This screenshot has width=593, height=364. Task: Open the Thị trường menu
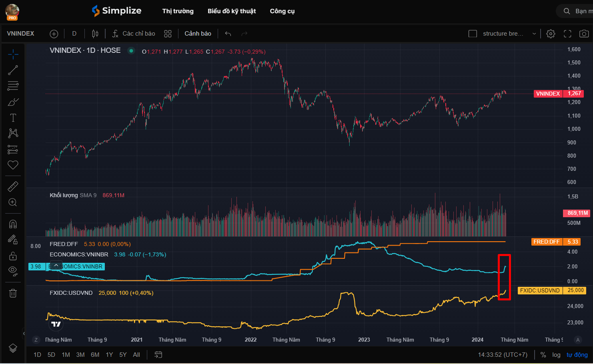pos(178,11)
